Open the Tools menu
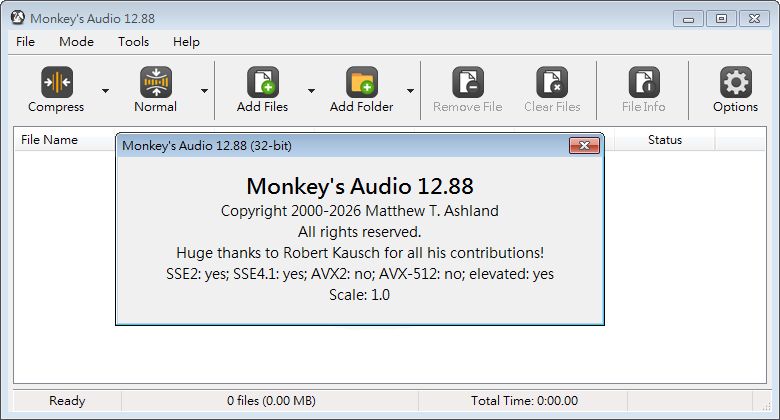Screen dimensions: 780x420 tap(133, 42)
